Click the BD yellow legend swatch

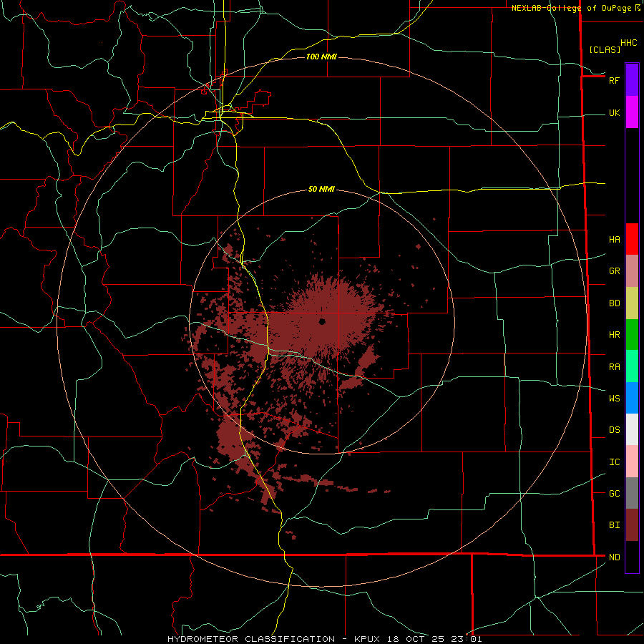point(632,303)
